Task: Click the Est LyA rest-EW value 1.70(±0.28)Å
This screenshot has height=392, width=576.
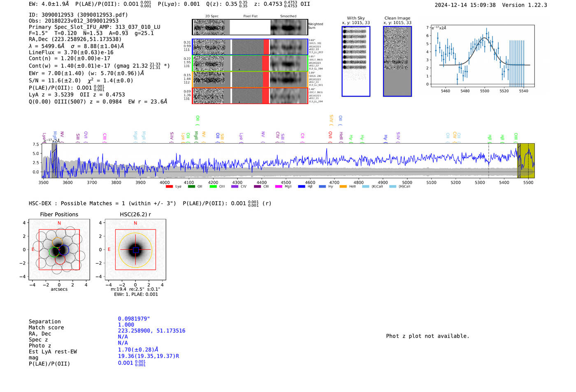Action: [138, 350]
